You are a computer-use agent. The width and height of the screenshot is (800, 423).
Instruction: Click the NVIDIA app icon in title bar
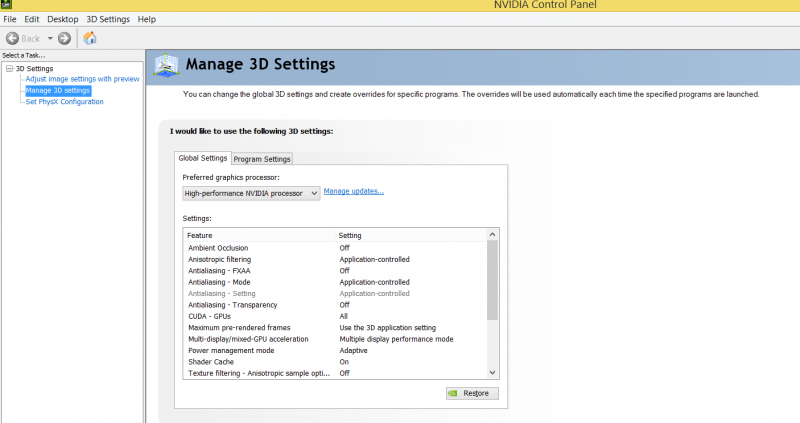click(x=6, y=4)
